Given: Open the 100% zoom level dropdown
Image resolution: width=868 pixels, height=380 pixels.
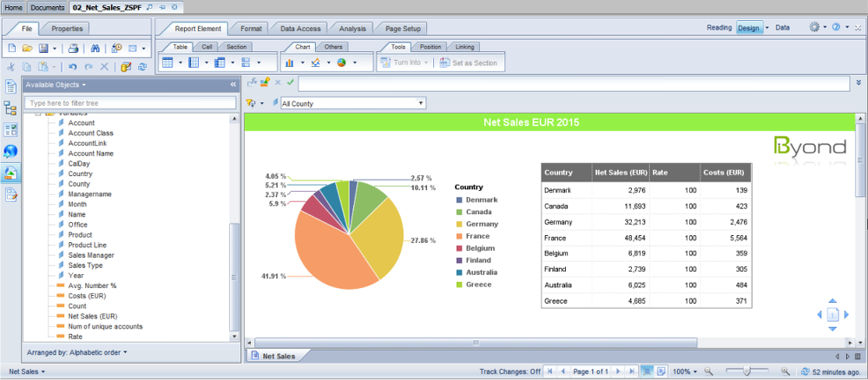Looking at the screenshot, I should [685, 371].
